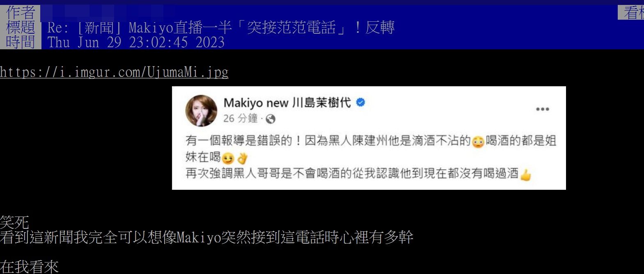Click the OK hand emoji

(x=243, y=158)
